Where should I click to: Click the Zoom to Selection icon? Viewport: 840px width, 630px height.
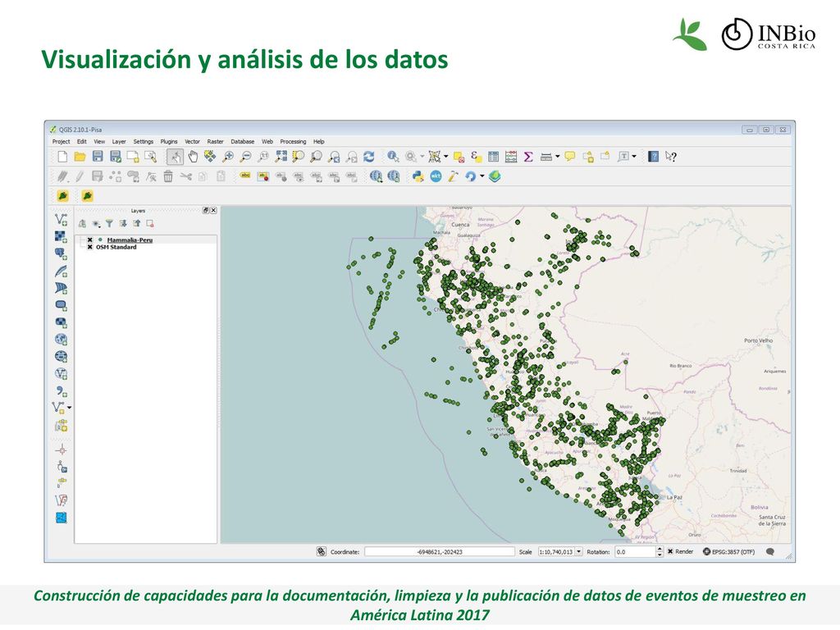tap(299, 157)
